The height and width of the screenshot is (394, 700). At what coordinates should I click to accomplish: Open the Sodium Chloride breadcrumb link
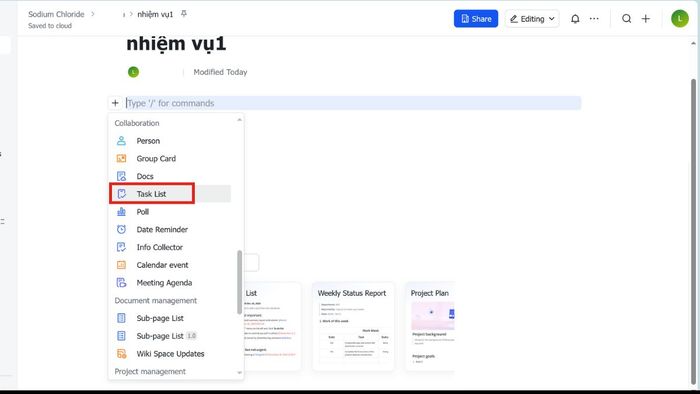tap(56, 14)
